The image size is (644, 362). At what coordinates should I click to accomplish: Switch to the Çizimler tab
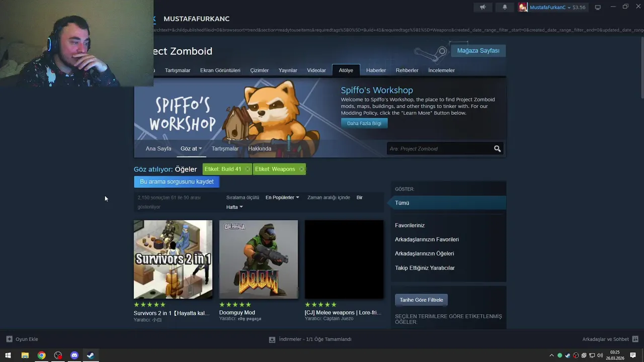260,70
